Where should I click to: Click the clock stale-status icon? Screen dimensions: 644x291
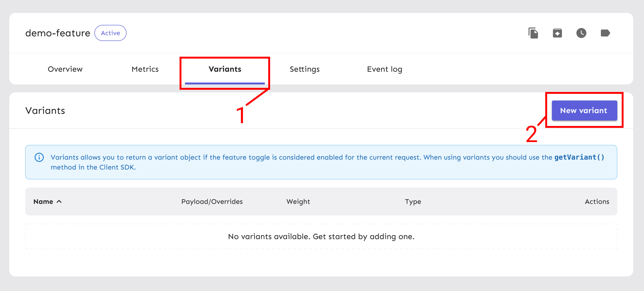pyautogui.click(x=581, y=33)
